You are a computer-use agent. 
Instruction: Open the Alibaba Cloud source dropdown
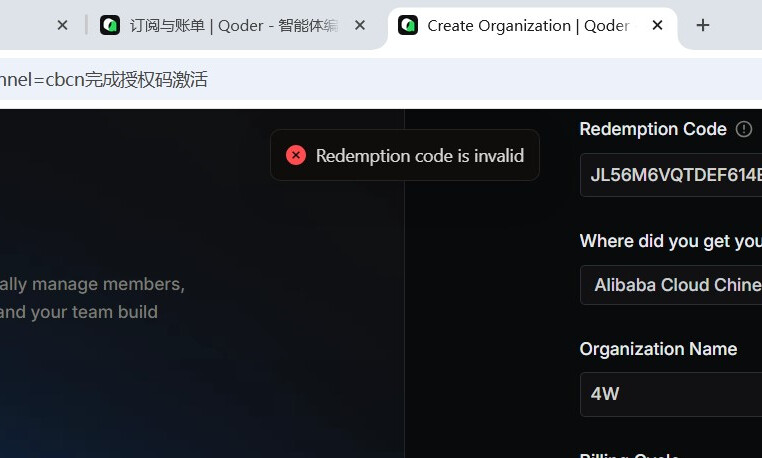[x=671, y=285]
